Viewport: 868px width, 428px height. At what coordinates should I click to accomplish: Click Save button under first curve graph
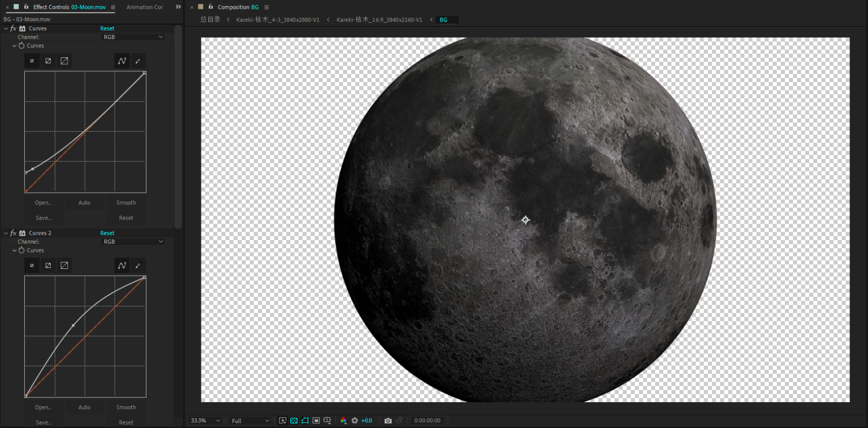click(x=43, y=218)
